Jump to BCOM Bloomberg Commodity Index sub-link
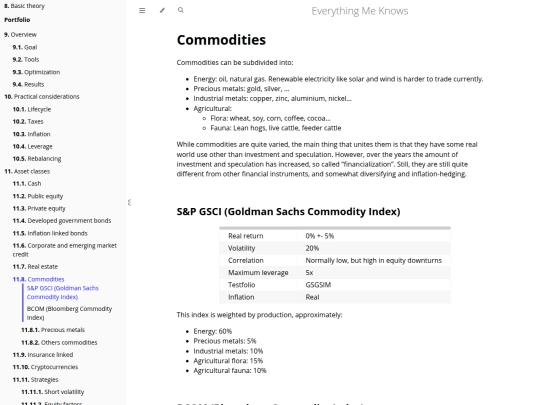 point(69,313)
